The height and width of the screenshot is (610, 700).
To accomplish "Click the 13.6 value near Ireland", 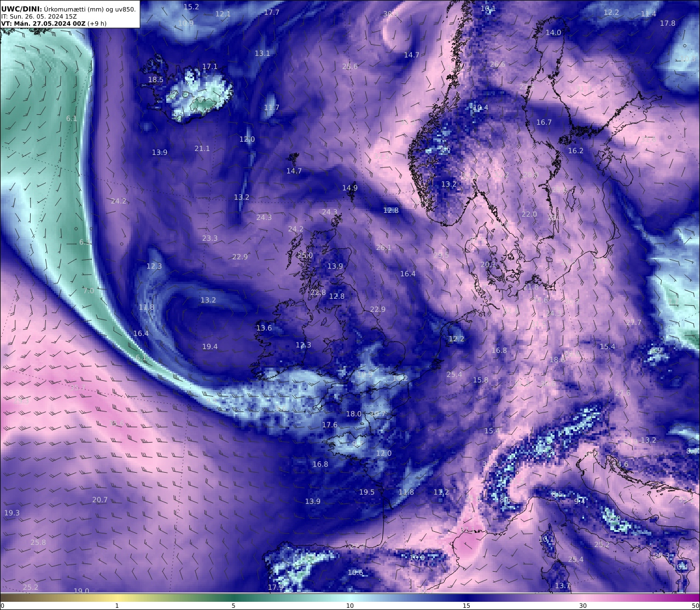I will [x=264, y=328].
